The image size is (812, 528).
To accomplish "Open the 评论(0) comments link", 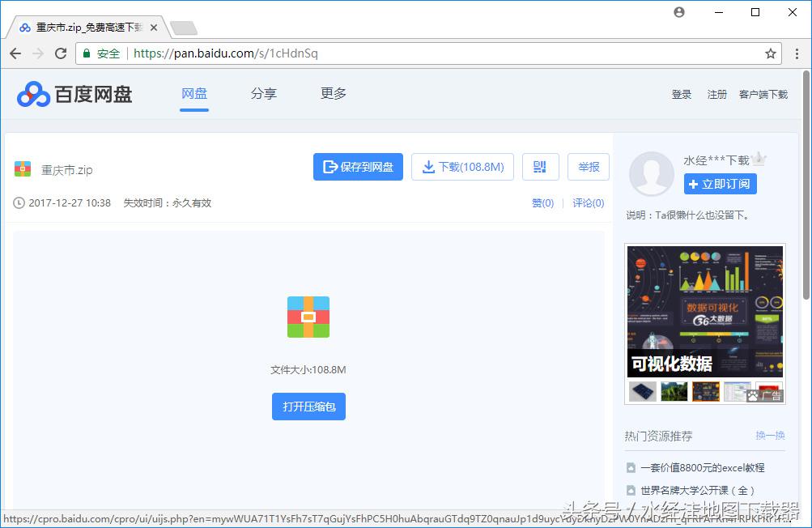I will [x=587, y=202].
